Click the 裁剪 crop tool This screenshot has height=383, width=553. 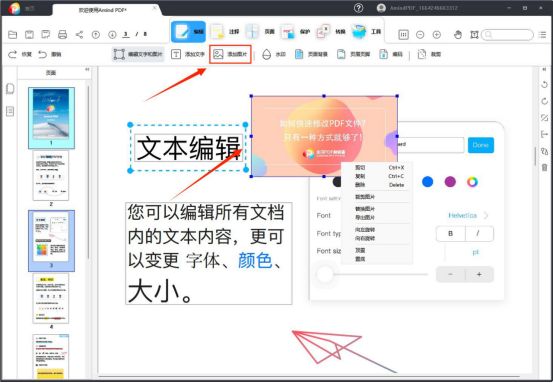[x=429, y=54]
